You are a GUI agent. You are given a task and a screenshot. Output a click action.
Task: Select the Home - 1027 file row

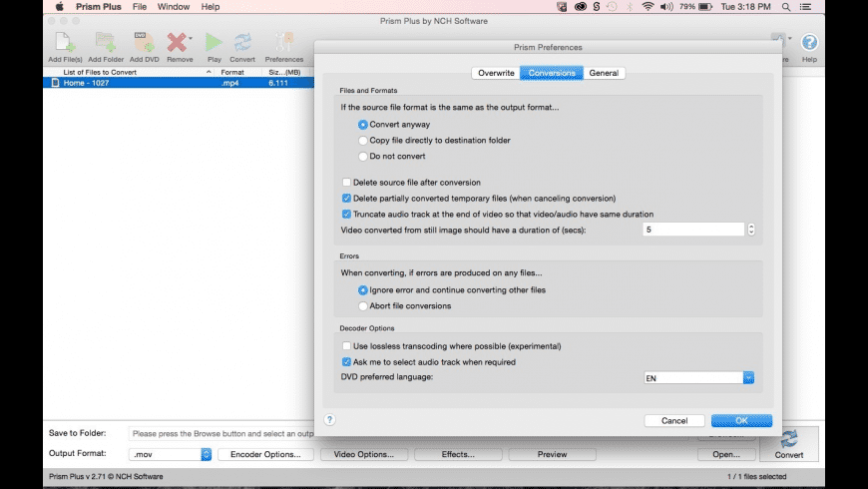179,83
